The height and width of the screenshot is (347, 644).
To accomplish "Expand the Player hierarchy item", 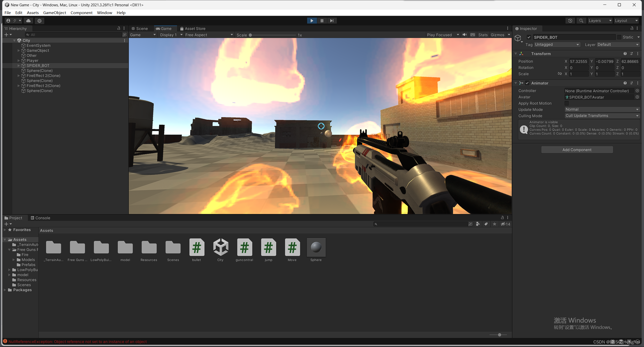I will [19, 61].
